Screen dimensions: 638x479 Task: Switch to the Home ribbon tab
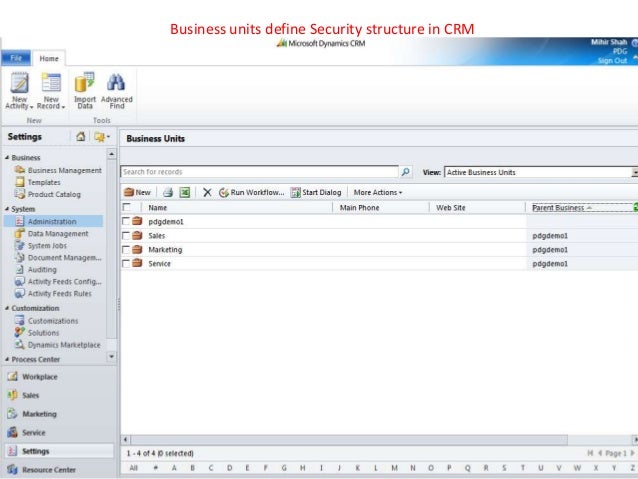49,59
